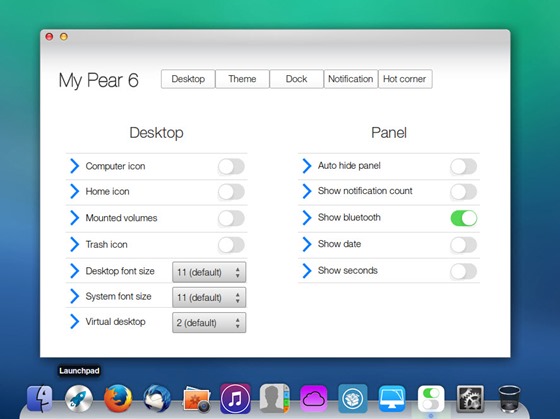The height and width of the screenshot is (419, 560).
Task: Click the Computer icon label
Action: pyautogui.click(x=115, y=166)
